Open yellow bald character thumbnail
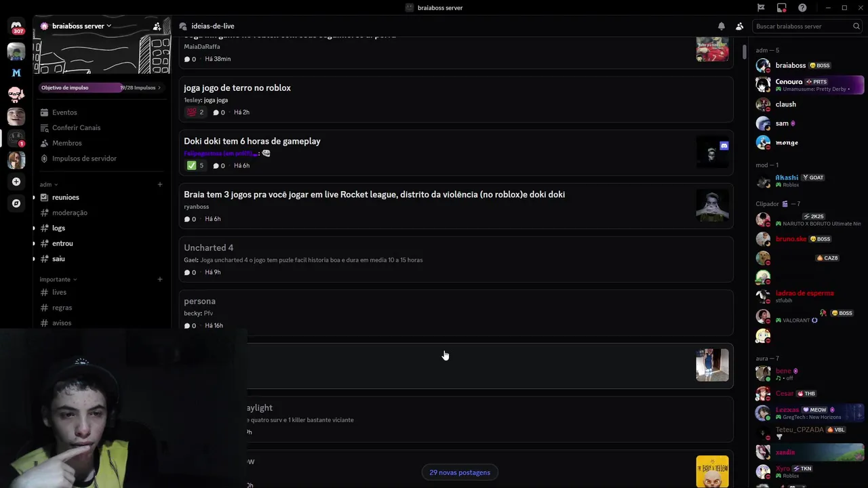This screenshot has height=488, width=868. 712,472
